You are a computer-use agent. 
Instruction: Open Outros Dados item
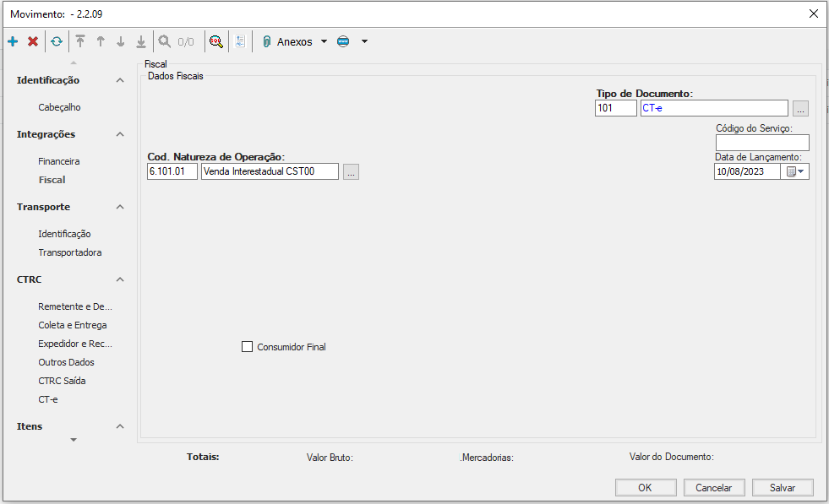point(66,362)
